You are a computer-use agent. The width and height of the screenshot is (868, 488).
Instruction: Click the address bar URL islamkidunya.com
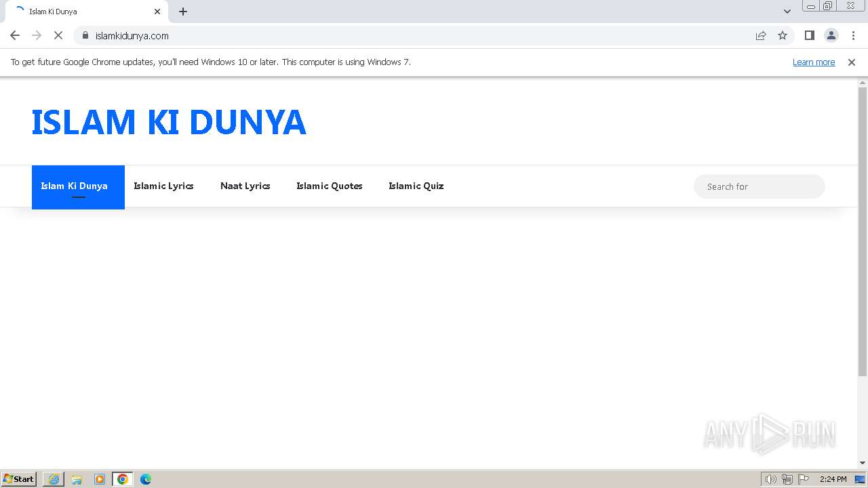click(132, 35)
